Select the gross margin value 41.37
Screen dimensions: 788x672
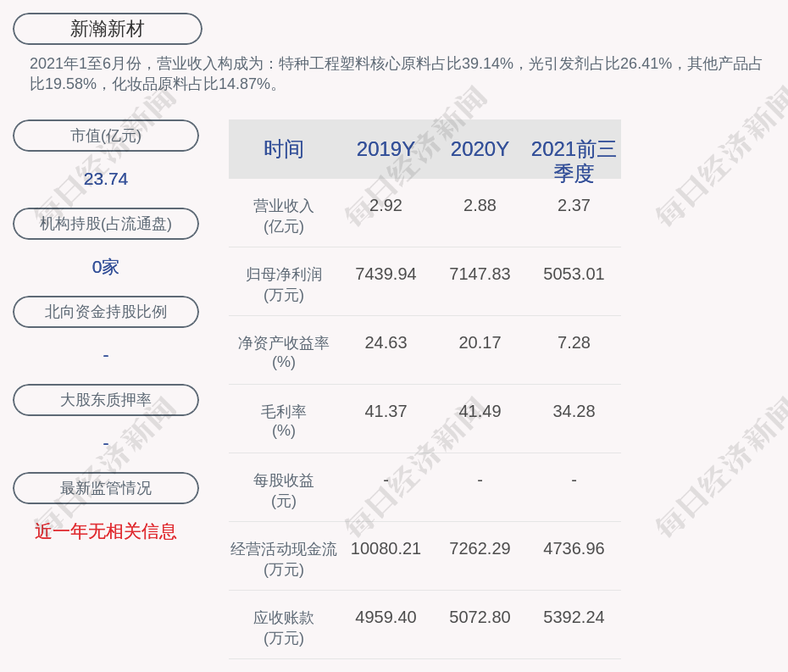tap(386, 411)
